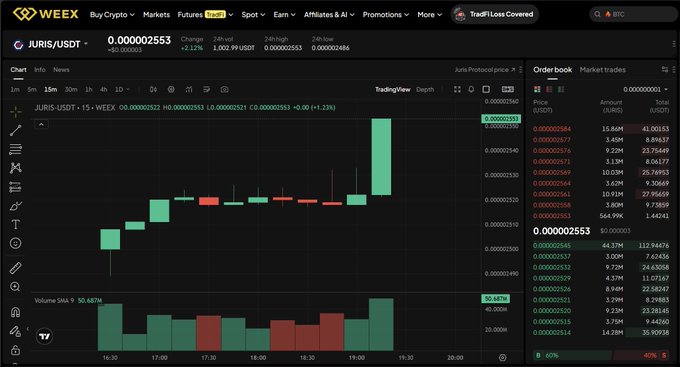Switch to the Info tab
The width and height of the screenshot is (680, 367).
click(40, 69)
